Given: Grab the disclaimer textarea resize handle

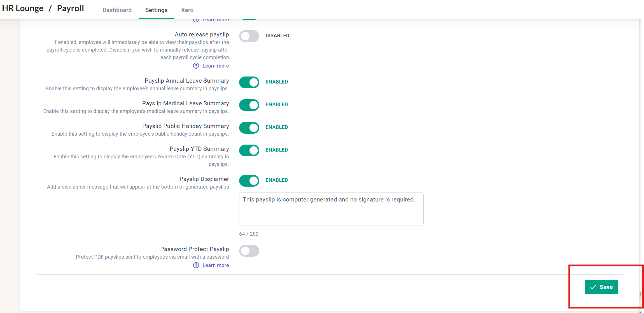Looking at the screenshot, I should point(422,224).
